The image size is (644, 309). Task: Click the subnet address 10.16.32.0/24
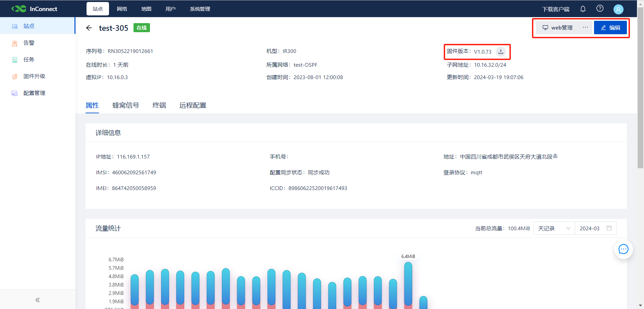coord(490,65)
